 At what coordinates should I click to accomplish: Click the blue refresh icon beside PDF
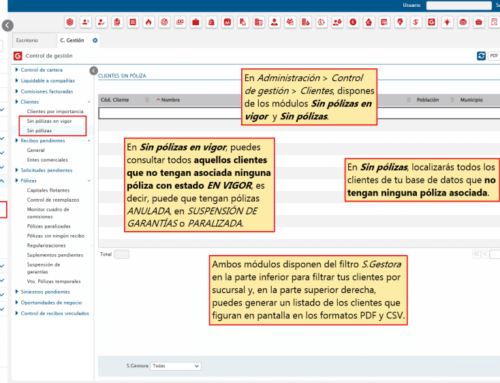pos(481,56)
